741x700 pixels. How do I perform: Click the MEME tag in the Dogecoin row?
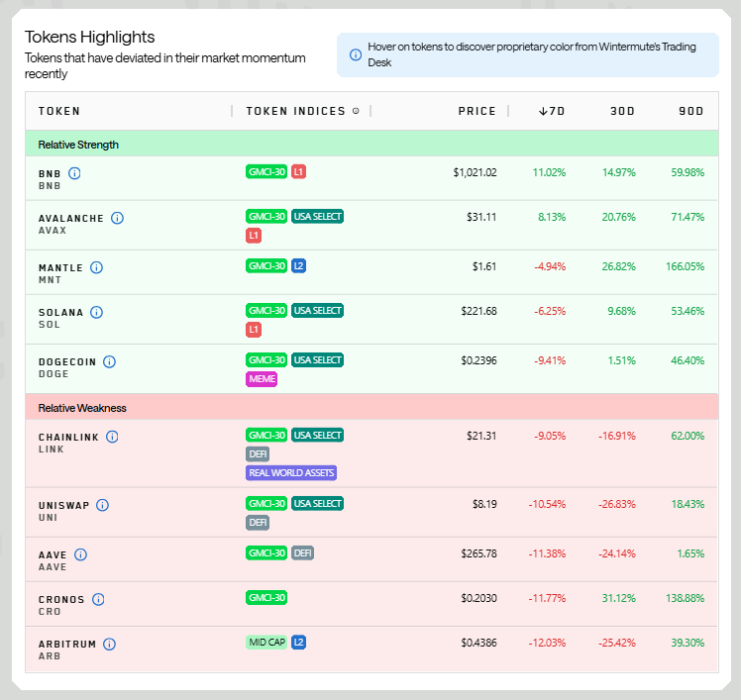pyautogui.click(x=262, y=379)
